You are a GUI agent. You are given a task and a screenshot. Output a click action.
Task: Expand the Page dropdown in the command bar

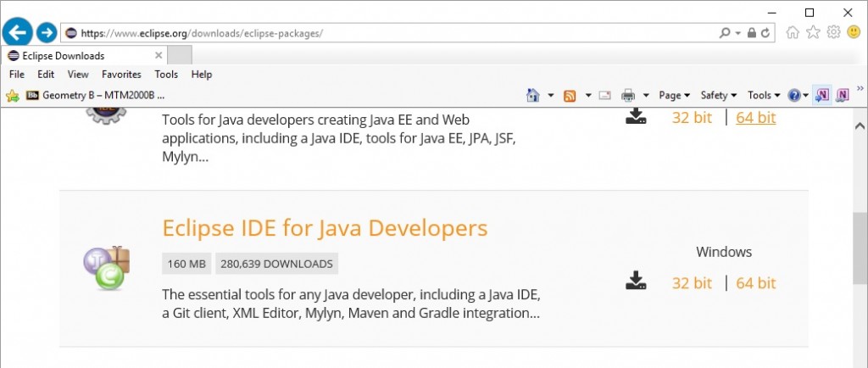click(675, 95)
